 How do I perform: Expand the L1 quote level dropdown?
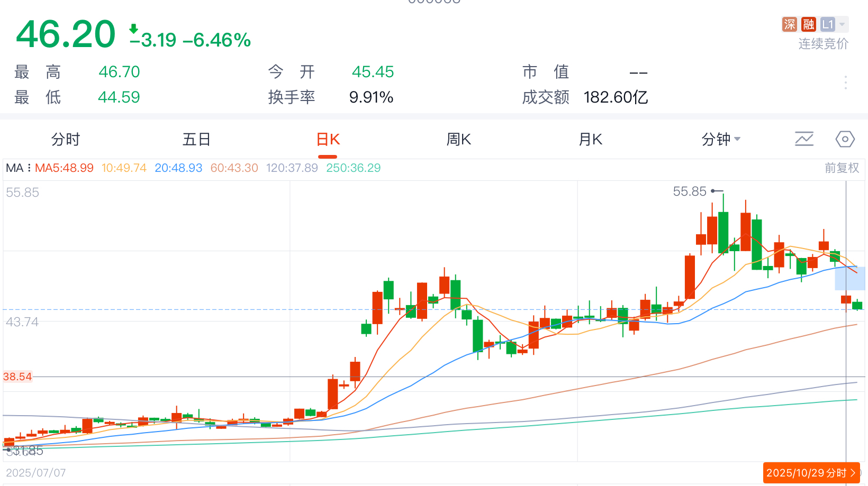(834, 24)
